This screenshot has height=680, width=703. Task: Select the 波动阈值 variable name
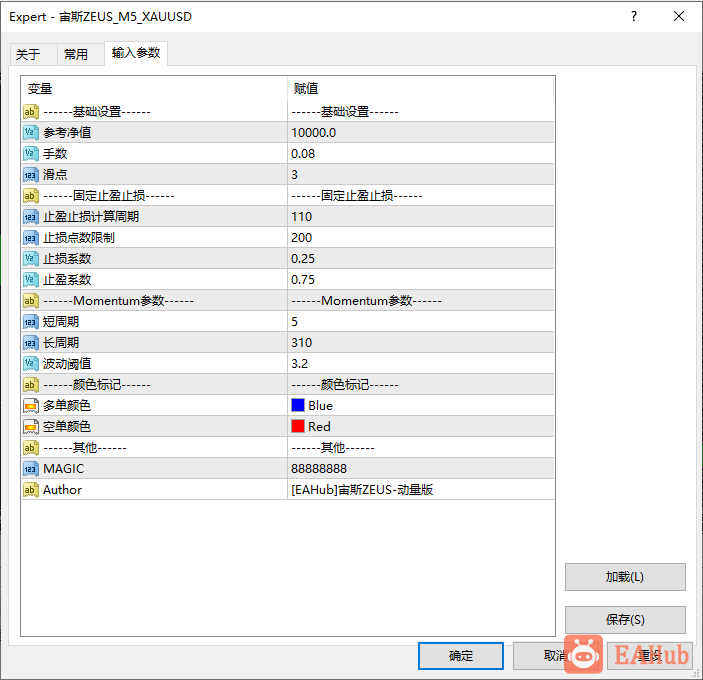point(67,364)
